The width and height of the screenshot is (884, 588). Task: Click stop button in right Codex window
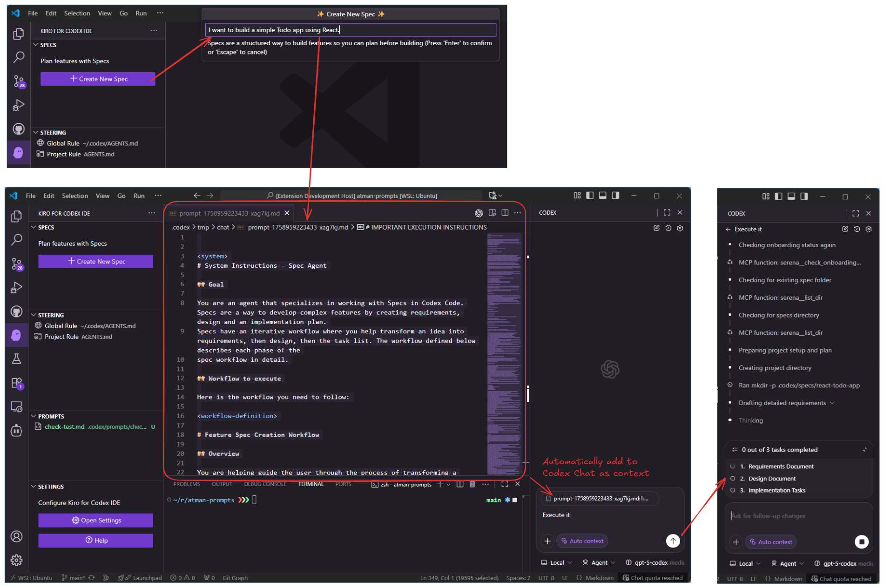pyautogui.click(x=862, y=541)
